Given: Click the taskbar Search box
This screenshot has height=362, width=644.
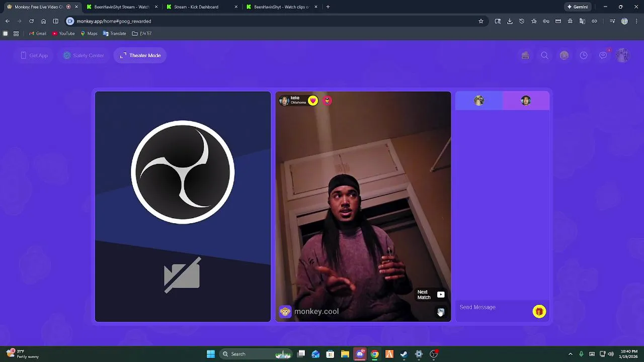Looking at the screenshot, I should pyautogui.click(x=257, y=354).
